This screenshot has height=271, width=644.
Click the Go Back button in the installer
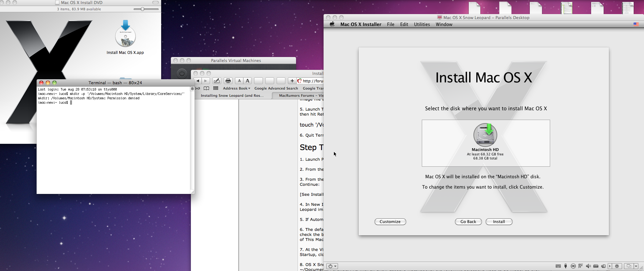click(468, 221)
